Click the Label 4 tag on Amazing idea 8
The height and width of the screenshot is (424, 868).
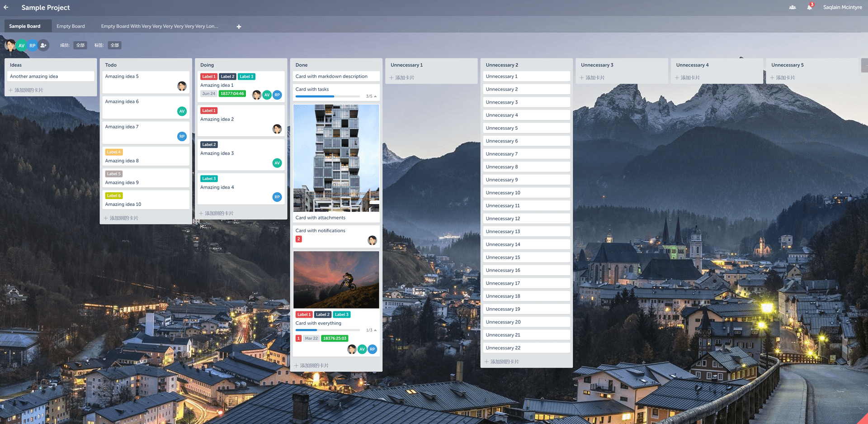(x=114, y=152)
